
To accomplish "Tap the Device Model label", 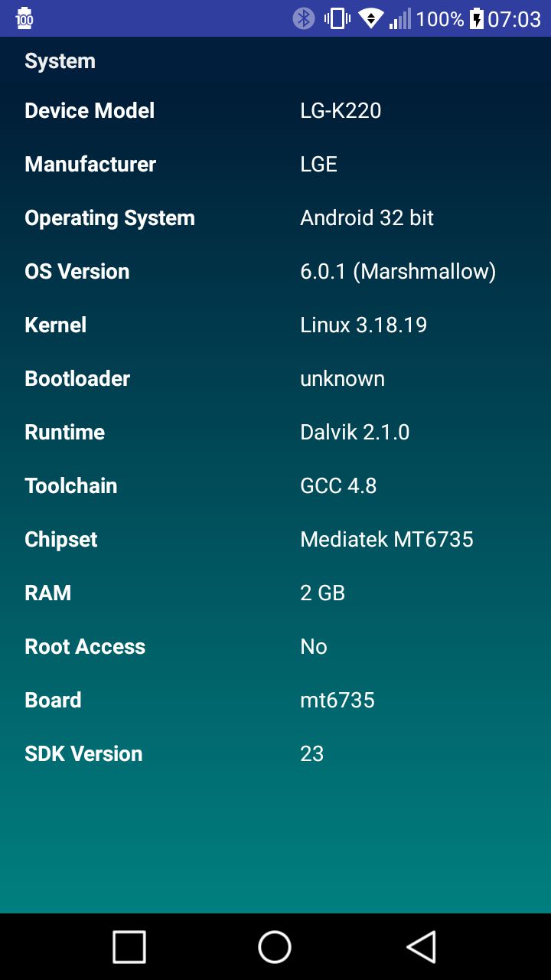I will point(90,110).
